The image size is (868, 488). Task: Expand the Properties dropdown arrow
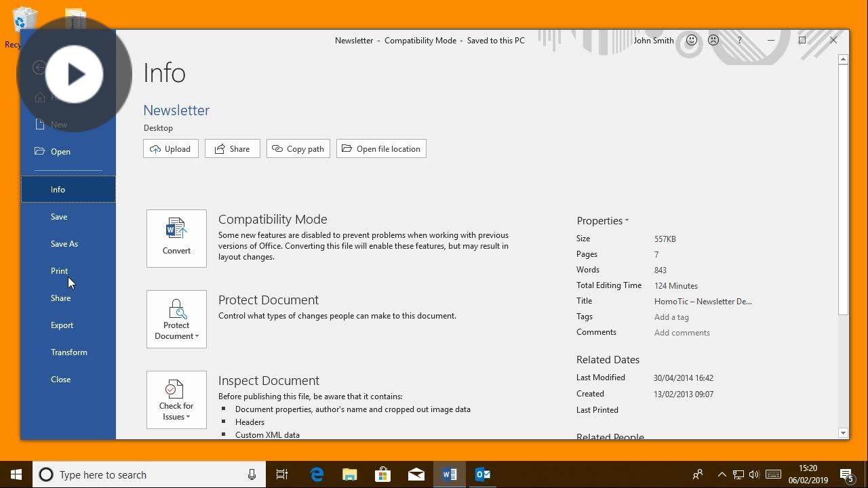(x=627, y=221)
